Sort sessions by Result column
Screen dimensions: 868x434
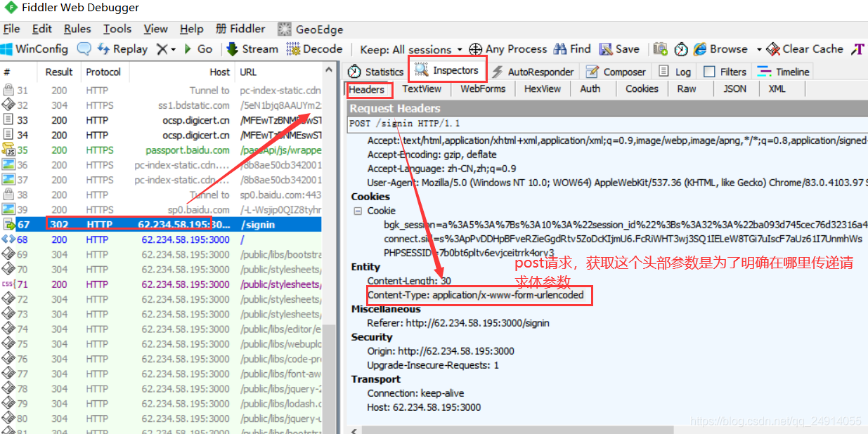[59, 72]
